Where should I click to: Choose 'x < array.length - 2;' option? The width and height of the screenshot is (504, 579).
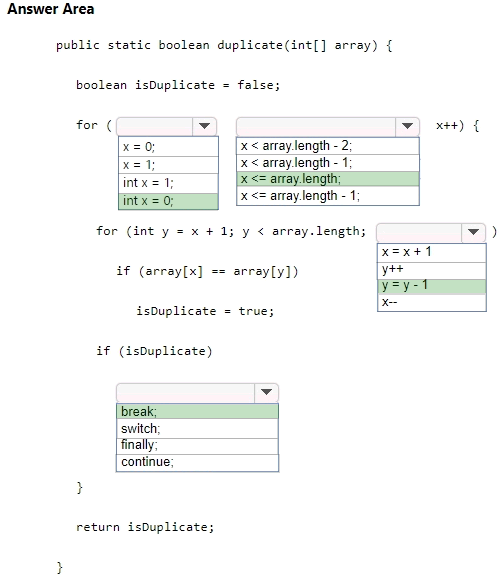tap(328, 146)
